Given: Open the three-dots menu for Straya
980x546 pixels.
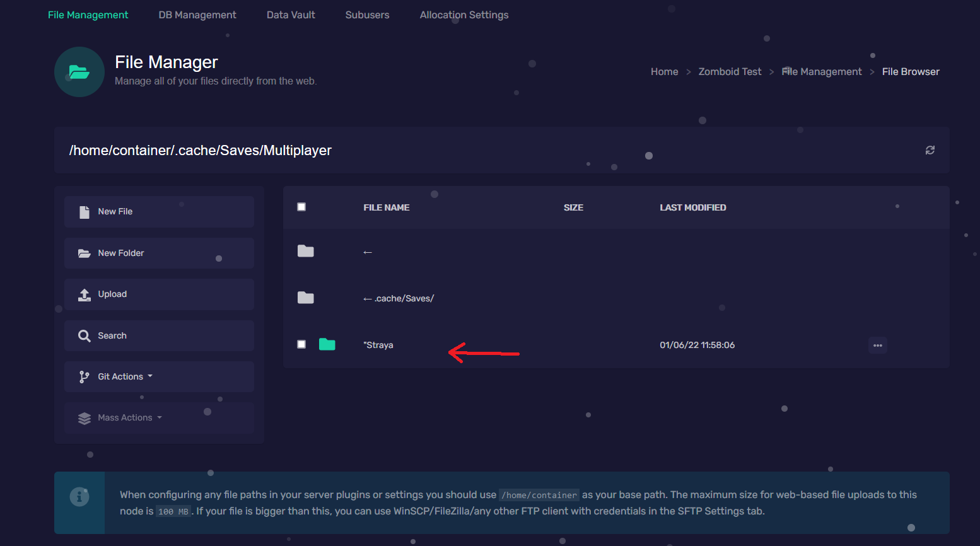Looking at the screenshot, I should [877, 346].
